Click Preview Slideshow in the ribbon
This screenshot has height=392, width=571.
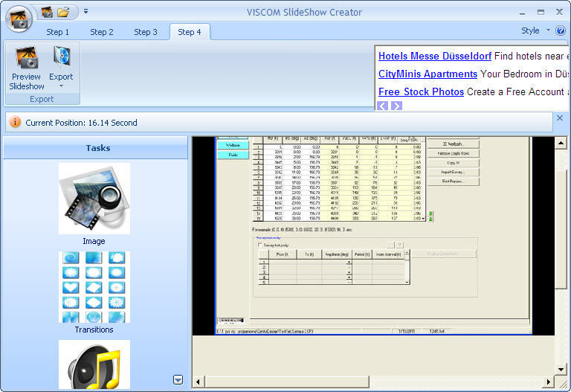(26, 68)
